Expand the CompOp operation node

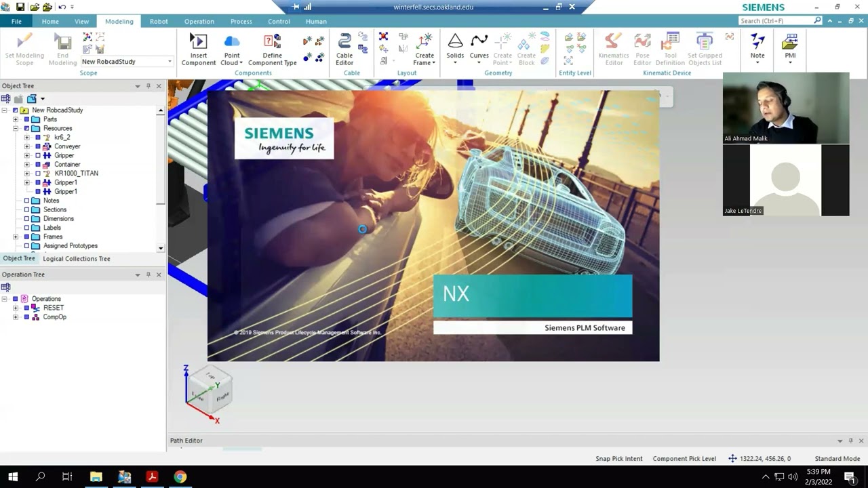click(16, 317)
